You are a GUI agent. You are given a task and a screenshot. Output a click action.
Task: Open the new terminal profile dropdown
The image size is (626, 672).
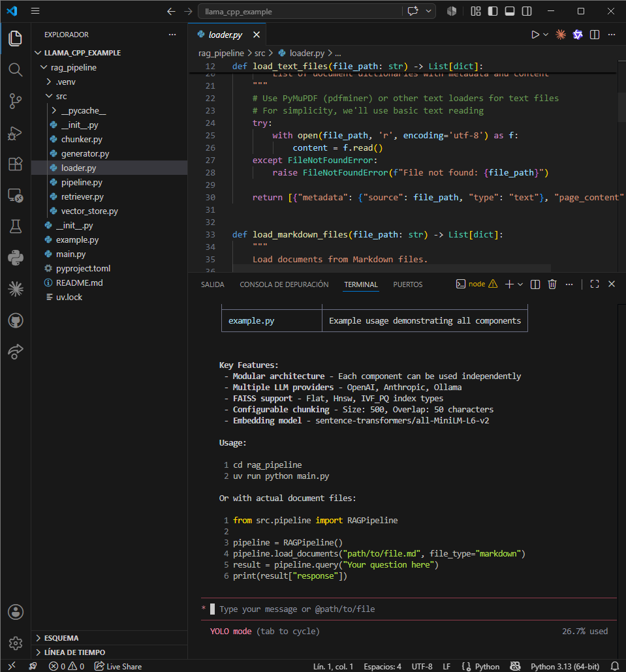pyautogui.click(x=520, y=284)
